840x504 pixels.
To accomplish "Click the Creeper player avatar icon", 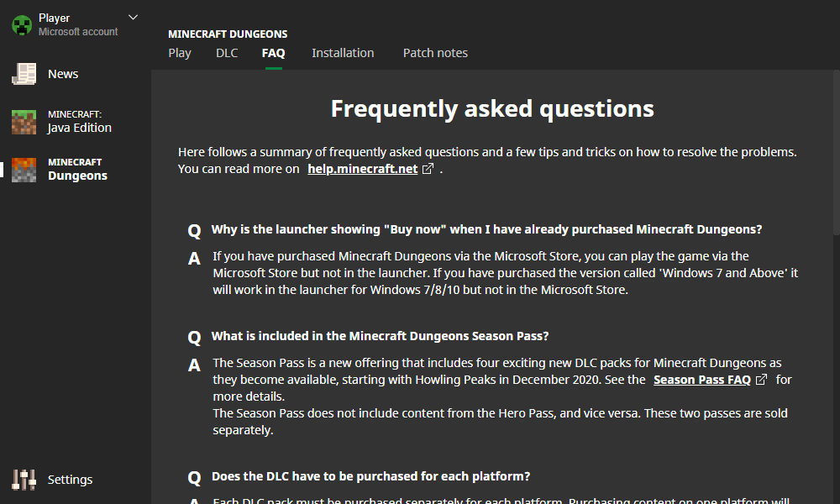I will pos(22,25).
